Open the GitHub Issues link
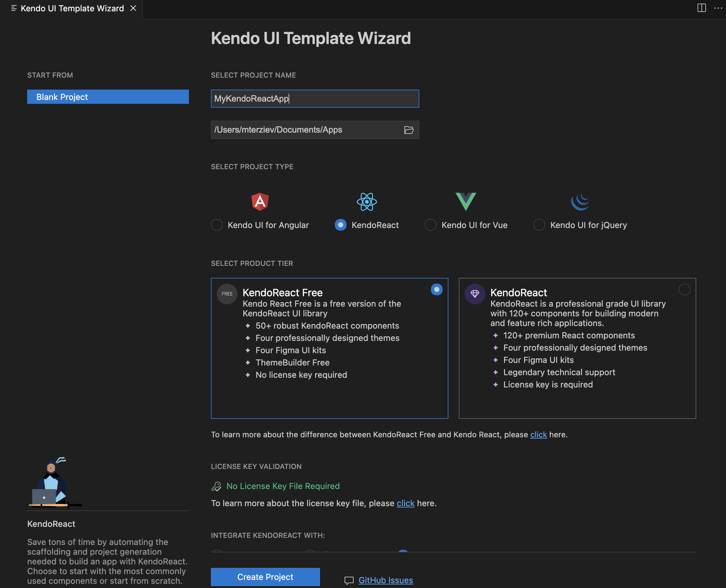 tap(386, 580)
